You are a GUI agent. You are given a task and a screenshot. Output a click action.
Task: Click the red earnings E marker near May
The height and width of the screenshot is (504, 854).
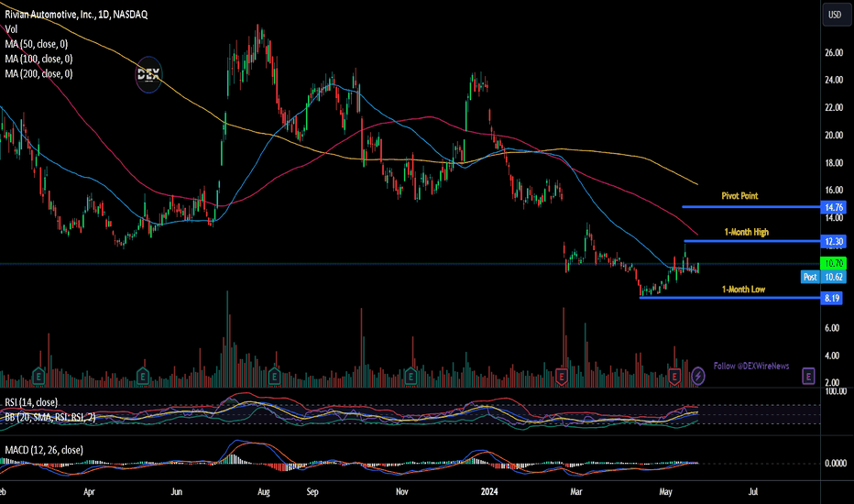point(674,376)
